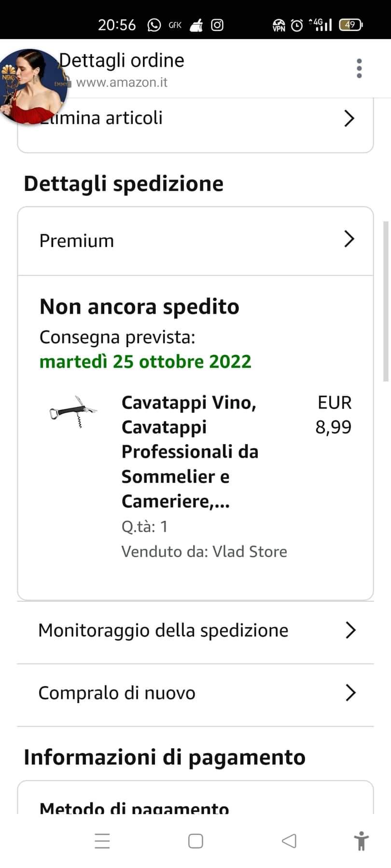Open Compralo di nuovo option

pyautogui.click(x=117, y=693)
